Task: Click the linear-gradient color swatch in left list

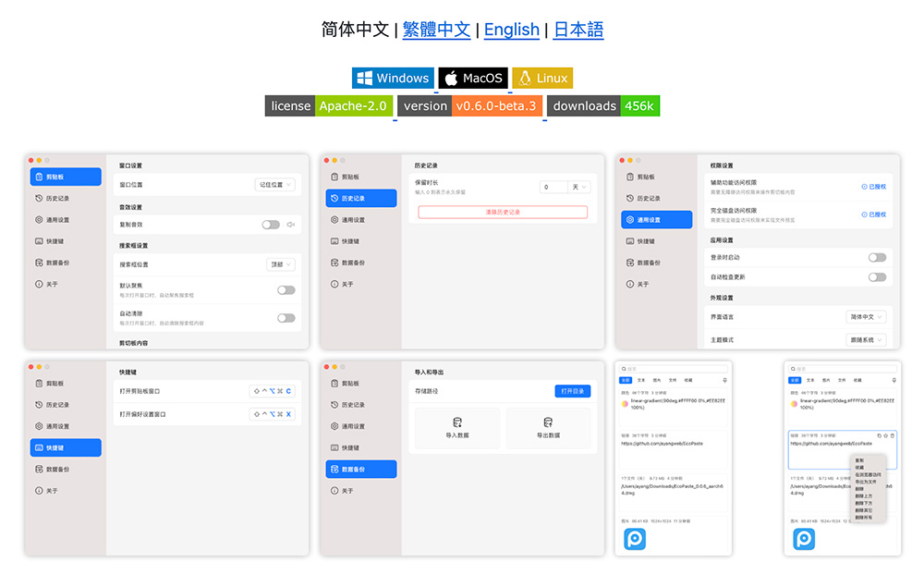Action: click(x=626, y=403)
